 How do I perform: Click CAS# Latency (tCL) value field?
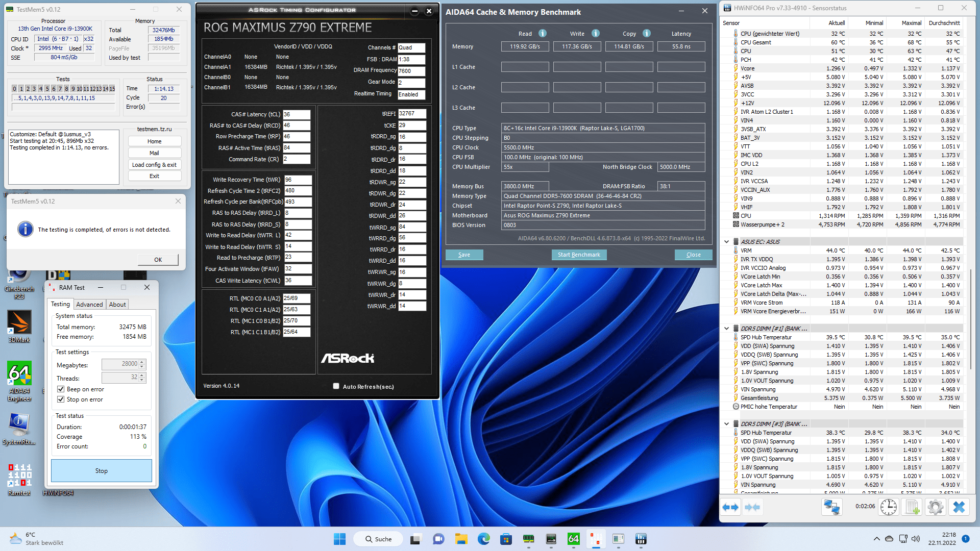[x=297, y=114]
